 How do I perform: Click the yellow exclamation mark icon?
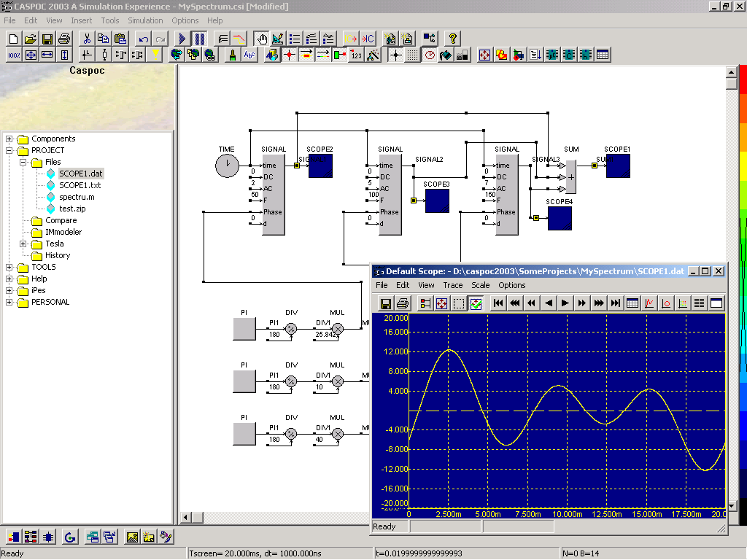tap(155, 55)
